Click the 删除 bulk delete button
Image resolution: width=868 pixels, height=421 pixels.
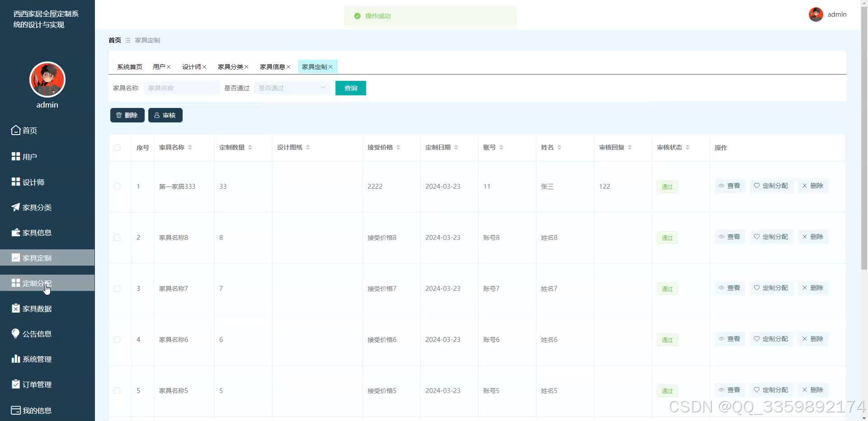click(x=127, y=115)
